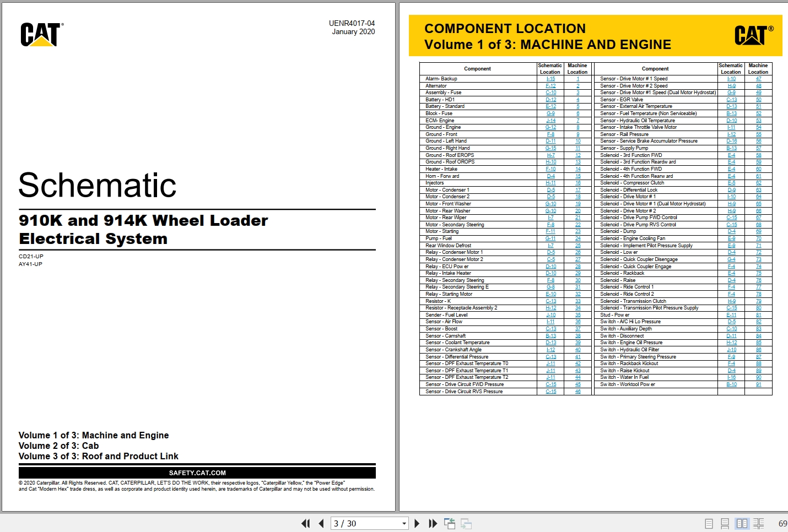Open schematic location D-10 for Hydraulic Oil Temperature sensor
Image resolution: width=788 pixels, height=532 pixels.
point(731,121)
